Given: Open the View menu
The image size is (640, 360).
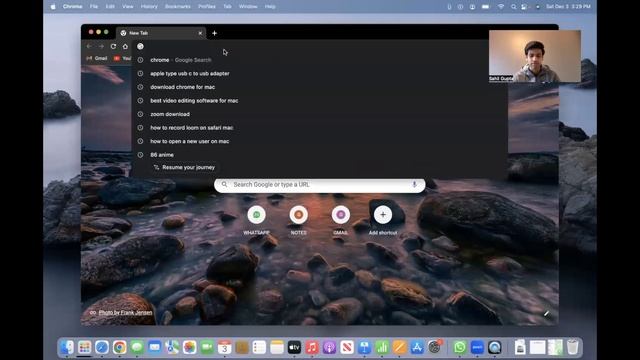Looking at the screenshot, I should (128, 7).
